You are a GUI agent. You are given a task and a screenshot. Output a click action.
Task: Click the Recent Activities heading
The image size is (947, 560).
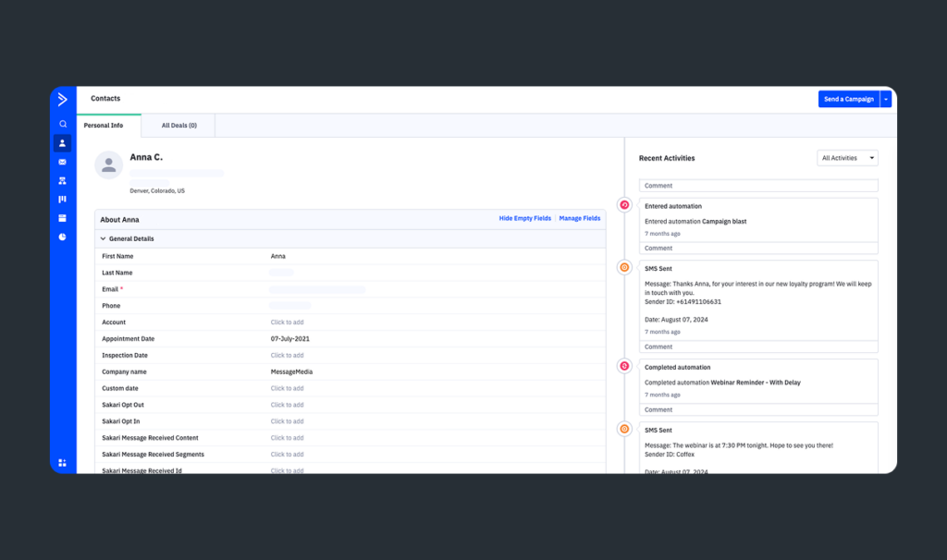(x=667, y=158)
